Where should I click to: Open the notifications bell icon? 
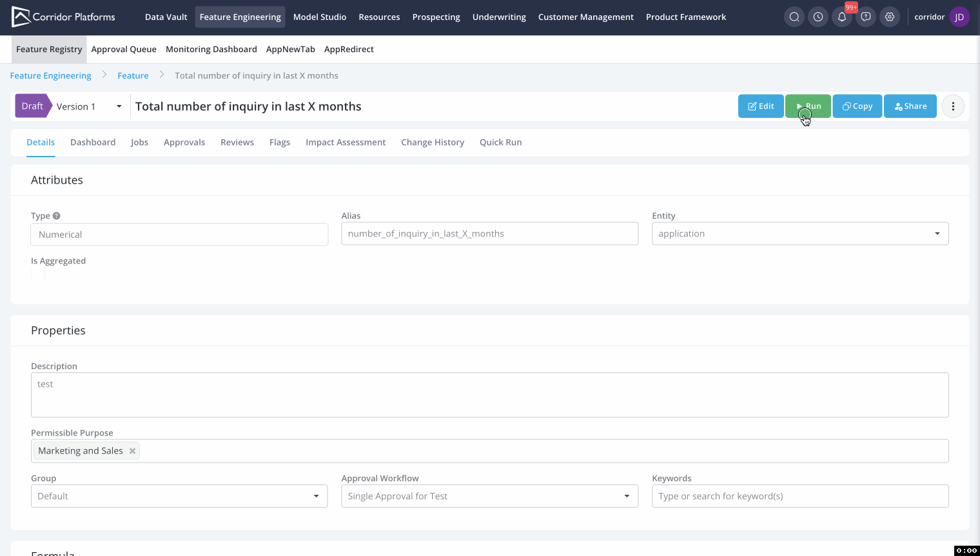pos(842,17)
